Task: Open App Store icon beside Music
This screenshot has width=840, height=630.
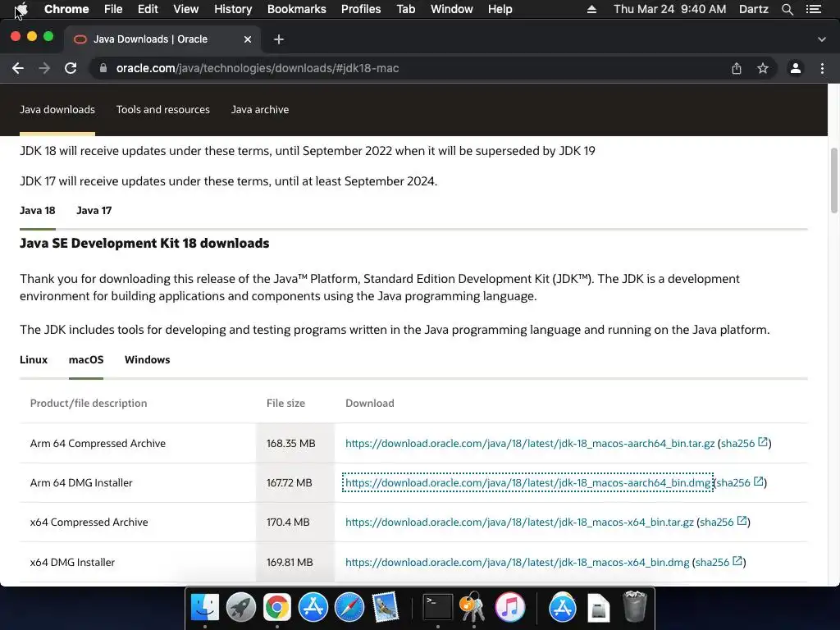Action: pyautogui.click(x=563, y=607)
